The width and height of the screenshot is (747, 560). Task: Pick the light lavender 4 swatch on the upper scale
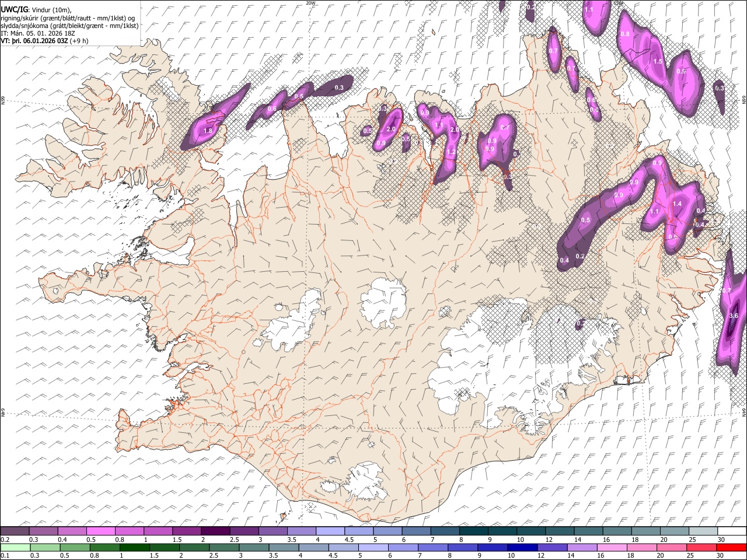(330, 531)
